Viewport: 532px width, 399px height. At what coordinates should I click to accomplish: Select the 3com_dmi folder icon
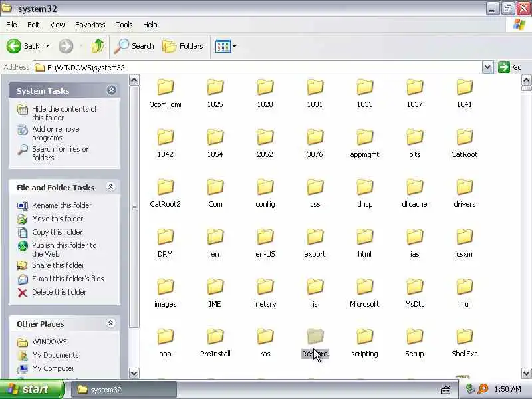[x=166, y=87]
